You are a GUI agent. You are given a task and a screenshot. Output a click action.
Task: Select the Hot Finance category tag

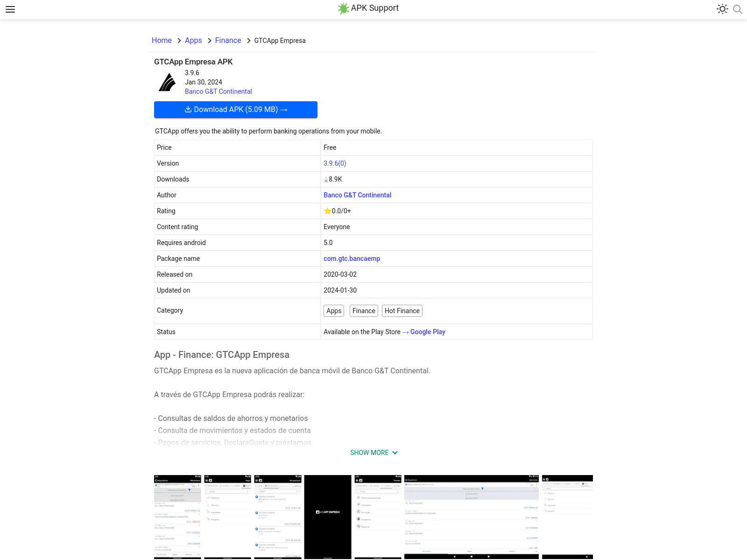coord(402,311)
